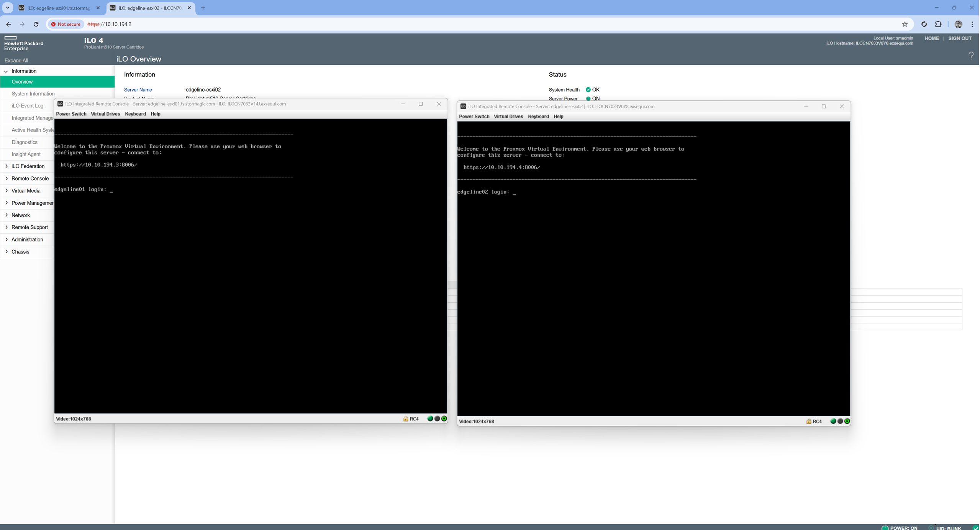Open Active Health System Log item
Screen dimensions: 980x530
33,130
